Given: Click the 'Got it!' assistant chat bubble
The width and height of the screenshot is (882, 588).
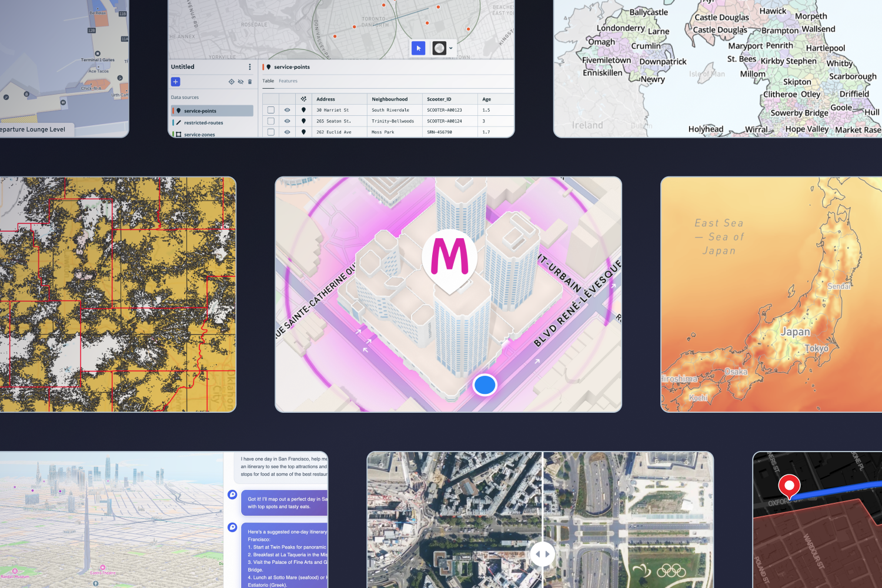Looking at the screenshot, I should click(285, 503).
